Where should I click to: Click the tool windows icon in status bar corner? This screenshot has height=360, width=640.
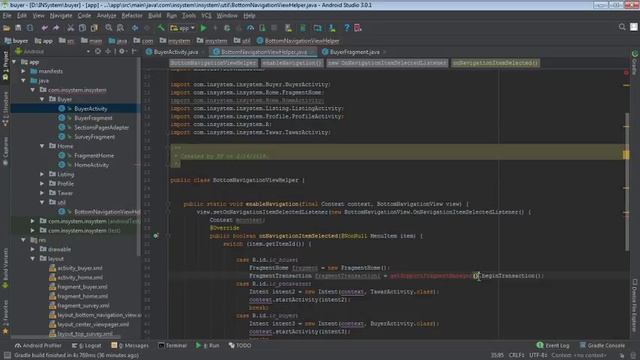click(x=7, y=356)
